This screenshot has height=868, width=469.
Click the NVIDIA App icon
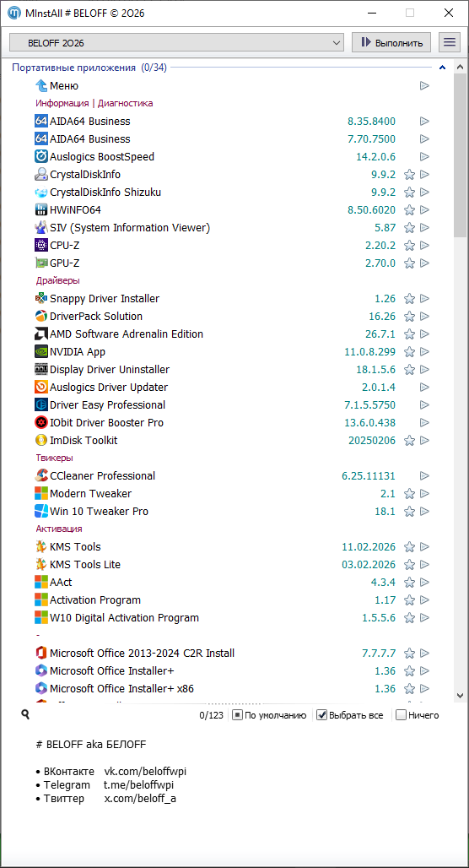tap(41, 351)
